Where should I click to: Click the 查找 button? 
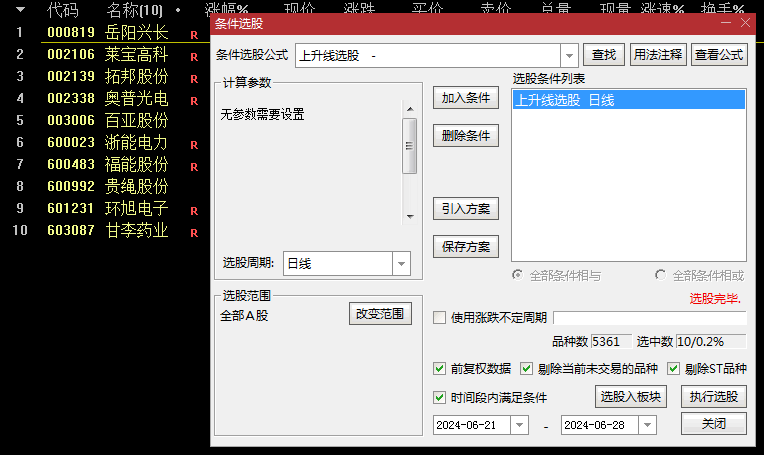604,55
